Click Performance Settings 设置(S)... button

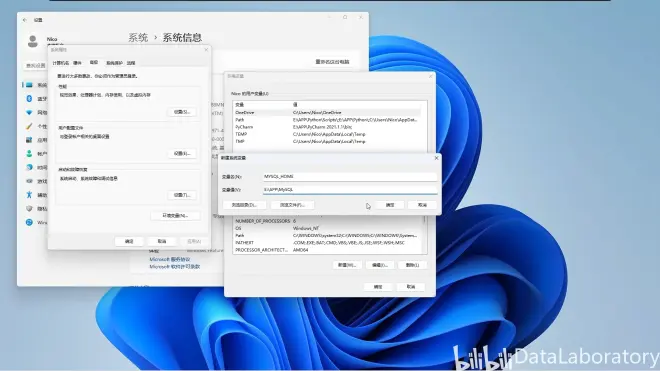coord(182,112)
